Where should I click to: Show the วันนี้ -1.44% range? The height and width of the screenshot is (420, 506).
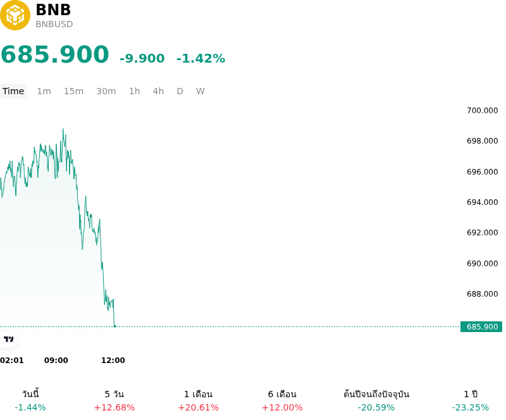click(30, 400)
